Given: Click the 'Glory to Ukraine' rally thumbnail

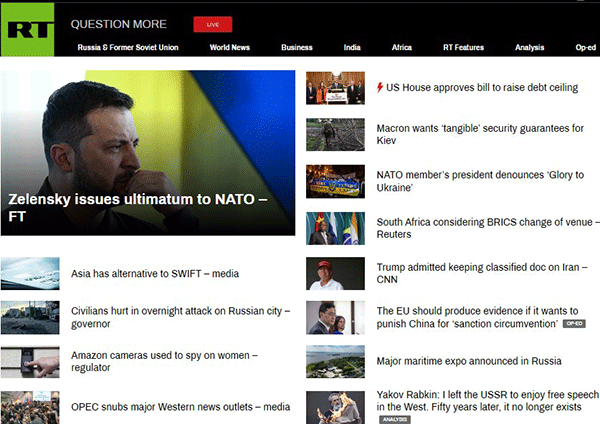Looking at the screenshot, I should coord(335,181).
